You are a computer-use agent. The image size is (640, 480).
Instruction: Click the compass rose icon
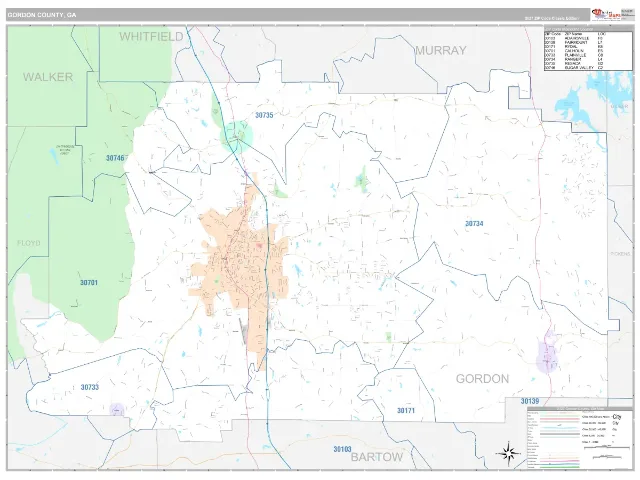pos(508,453)
